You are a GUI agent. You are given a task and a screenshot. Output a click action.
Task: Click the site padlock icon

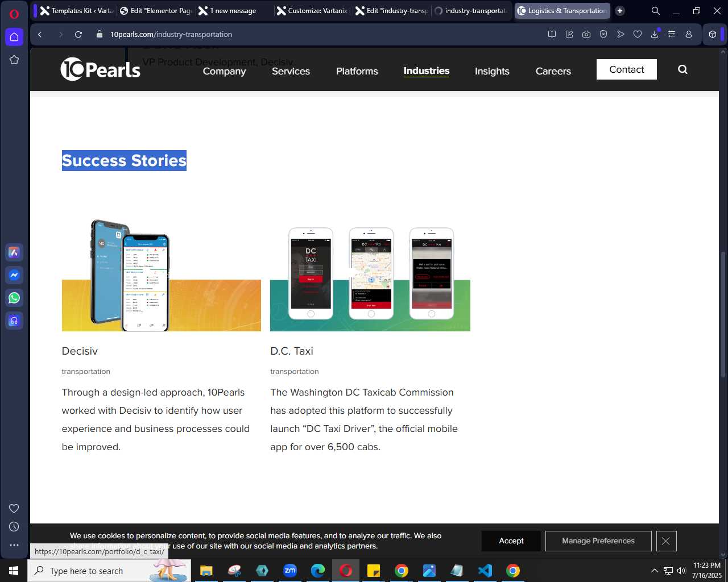point(100,34)
